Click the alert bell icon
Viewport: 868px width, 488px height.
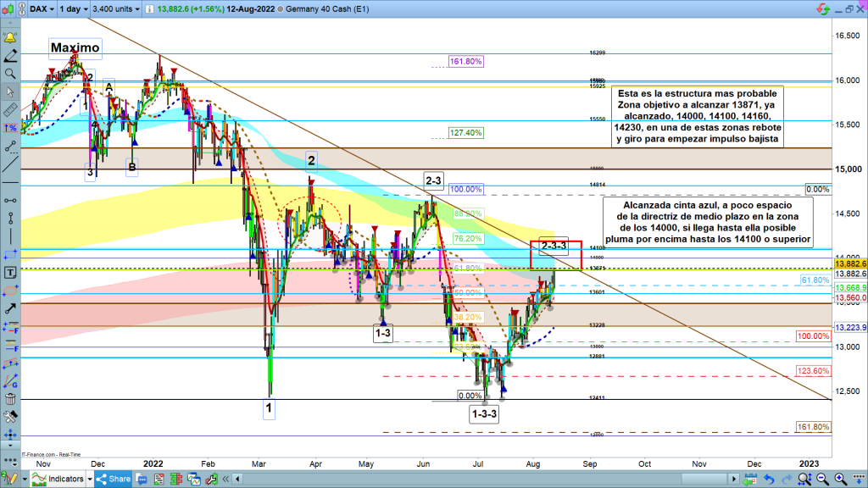pos(10,39)
